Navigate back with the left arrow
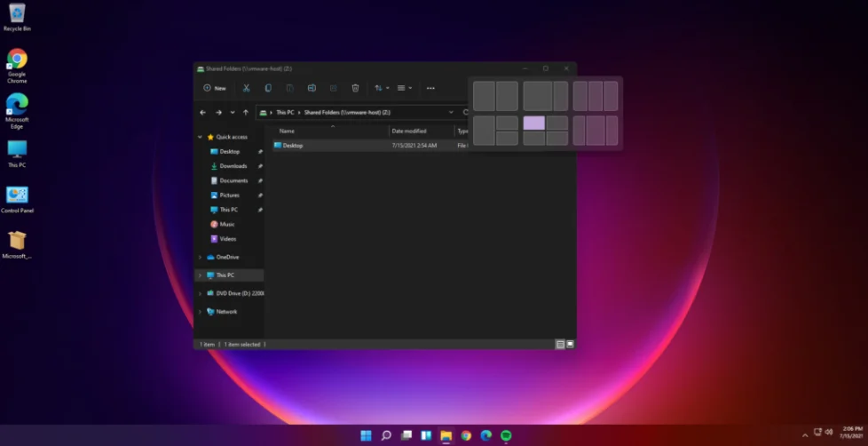 [203, 113]
